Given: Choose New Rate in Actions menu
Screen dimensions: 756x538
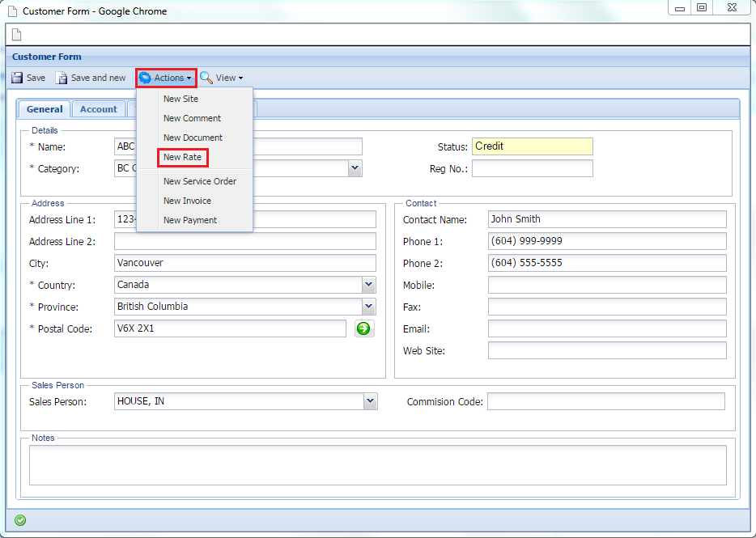Looking at the screenshot, I should tap(182, 157).
